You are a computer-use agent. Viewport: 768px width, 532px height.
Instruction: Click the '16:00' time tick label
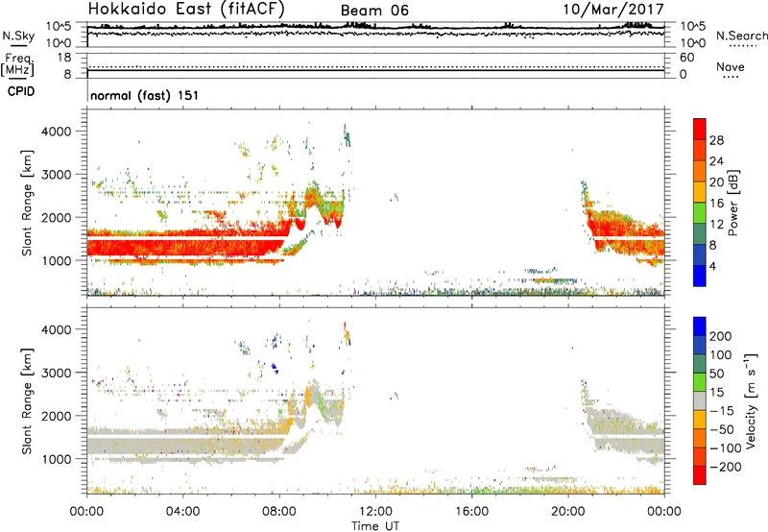[471, 511]
